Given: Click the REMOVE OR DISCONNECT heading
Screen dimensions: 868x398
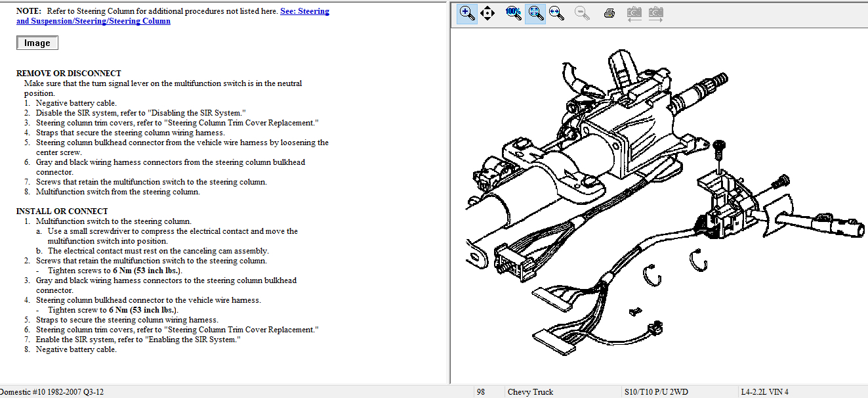Looking at the screenshot, I should pos(69,74).
